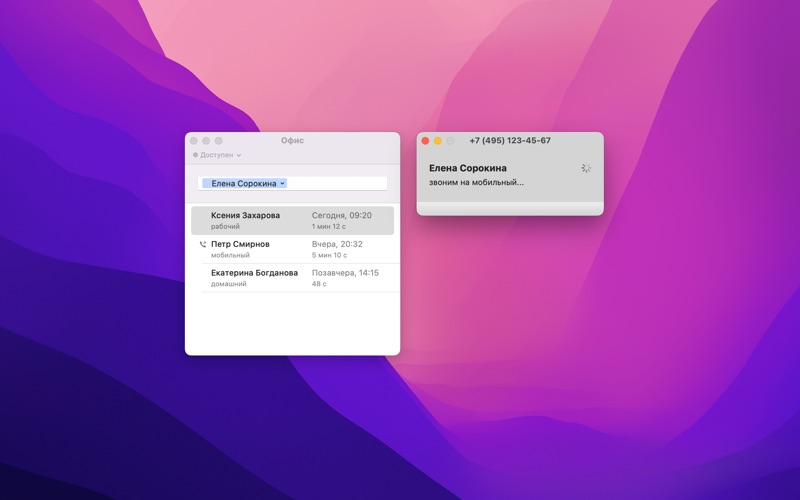Screen dimensions: 800x500
Task: Select the Петр Смирнов call entry
Action: click(292, 249)
